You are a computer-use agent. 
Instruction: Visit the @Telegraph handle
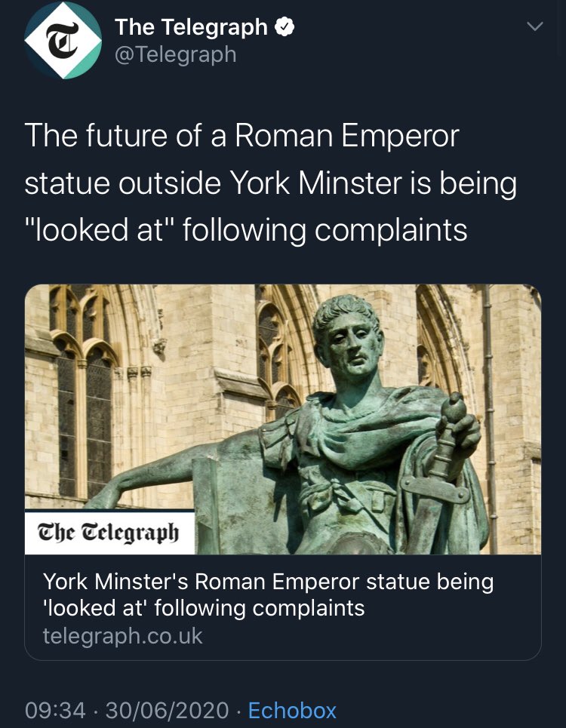(x=176, y=55)
